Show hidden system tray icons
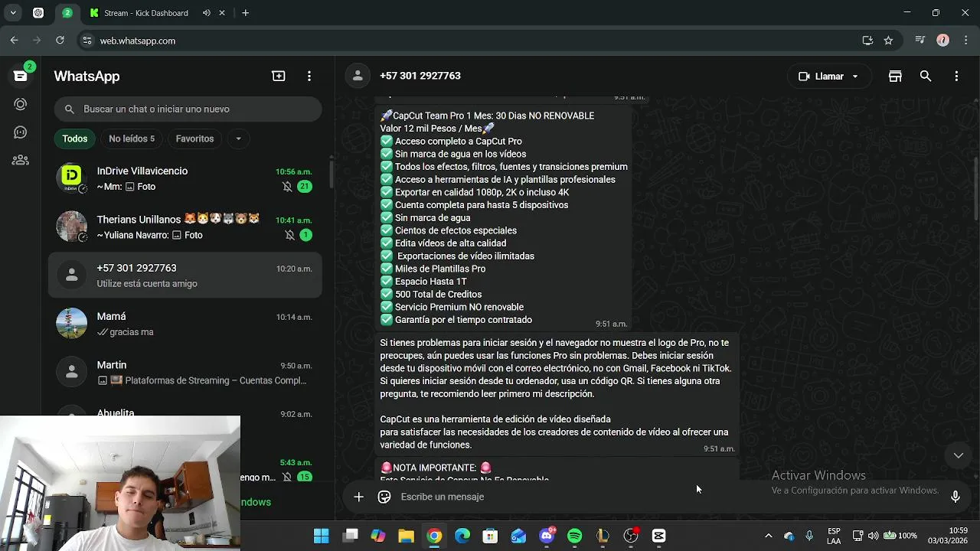 [769, 536]
